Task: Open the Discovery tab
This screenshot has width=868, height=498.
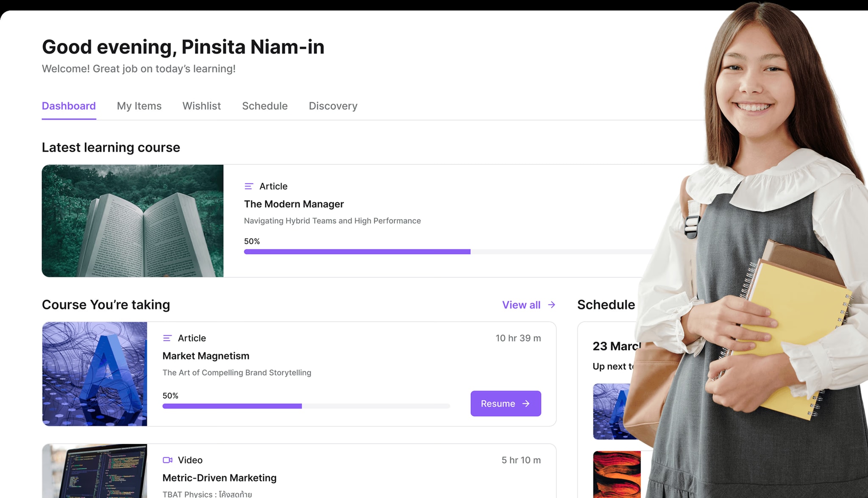Action: (333, 106)
